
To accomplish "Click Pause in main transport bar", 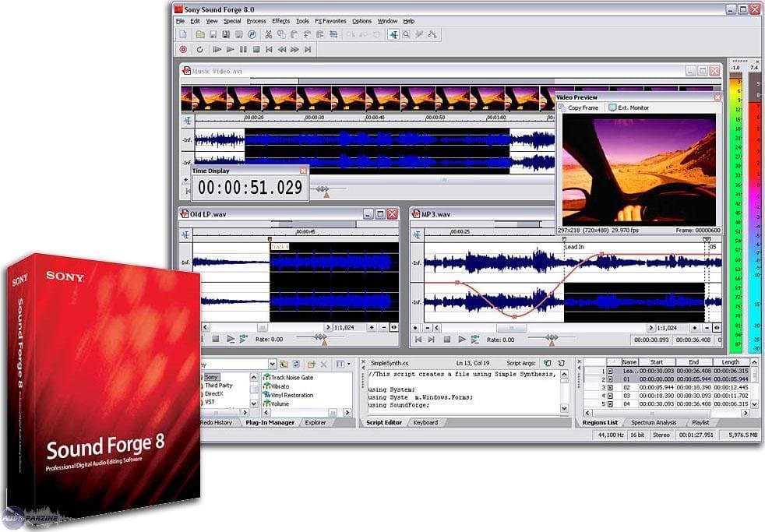I will click(244, 49).
